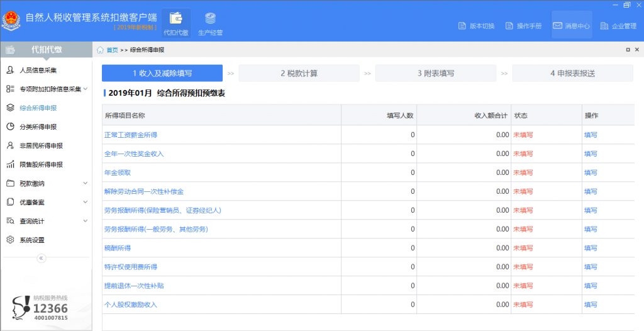Screen dimensions: 644x331
Task: Click the 版本切换 document icon
Action: [x=462, y=26]
